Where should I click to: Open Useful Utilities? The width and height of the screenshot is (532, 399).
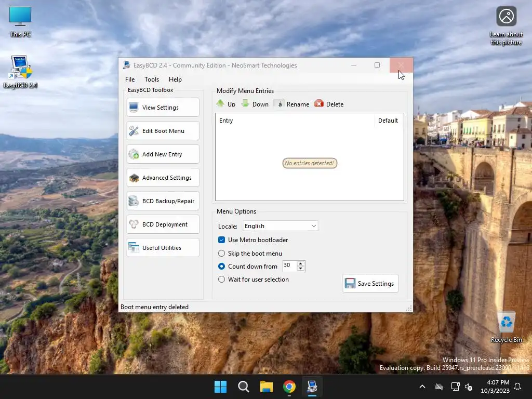point(163,248)
